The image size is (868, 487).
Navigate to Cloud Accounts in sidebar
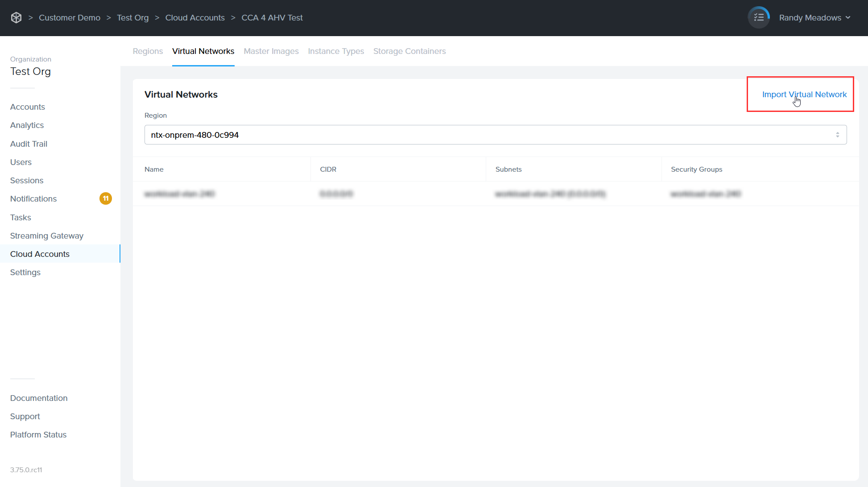(40, 254)
